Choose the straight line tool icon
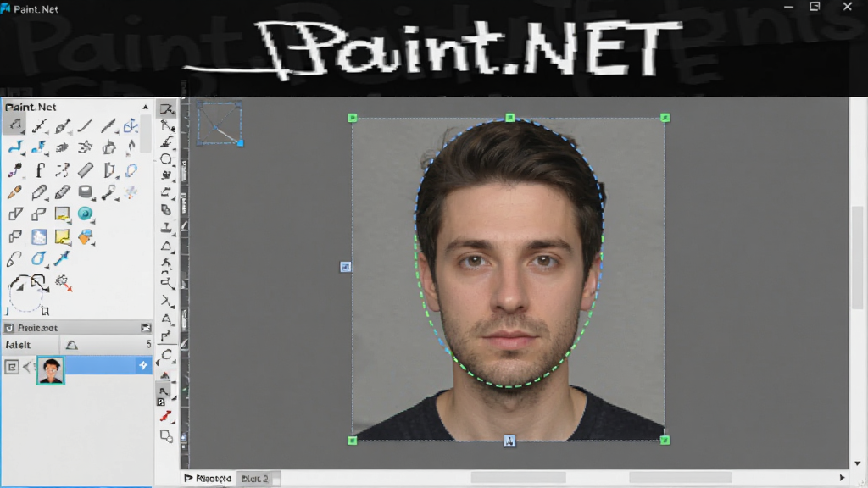868x488 pixels. pos(86,125)
